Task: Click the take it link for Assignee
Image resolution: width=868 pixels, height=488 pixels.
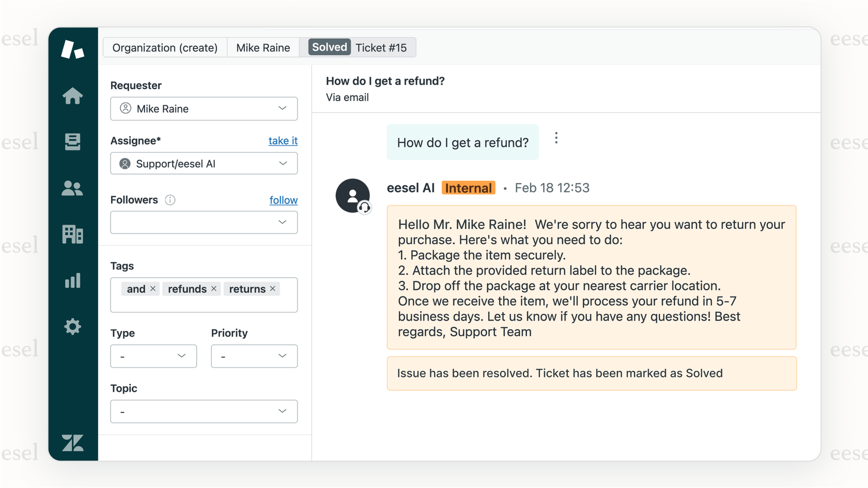Action: tap(283, 140)
